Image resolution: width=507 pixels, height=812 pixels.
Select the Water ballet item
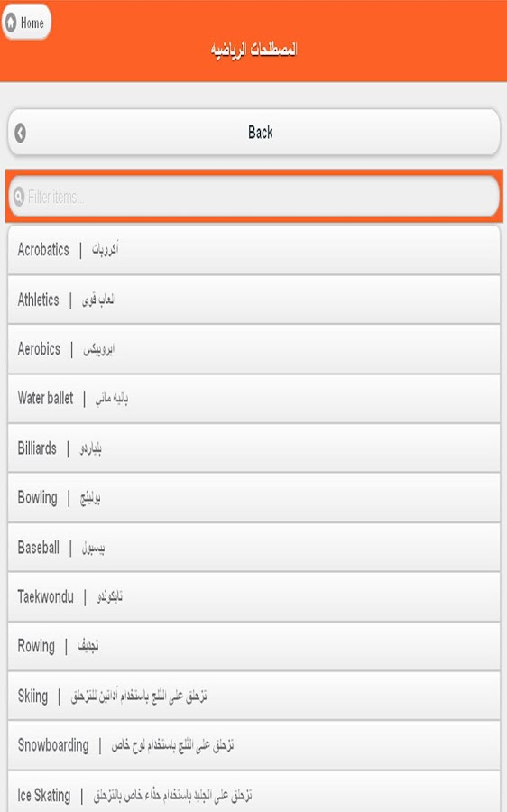coord(253,399)
